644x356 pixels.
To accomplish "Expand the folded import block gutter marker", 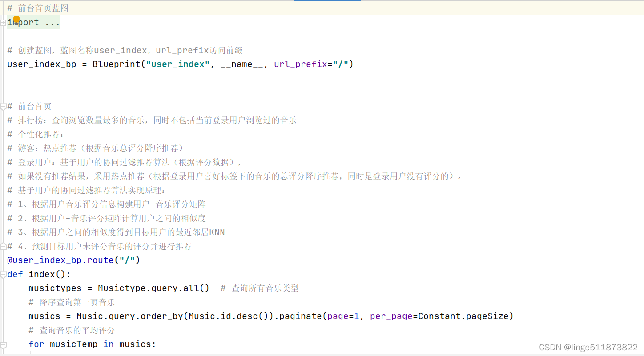I will click(3, 23).
